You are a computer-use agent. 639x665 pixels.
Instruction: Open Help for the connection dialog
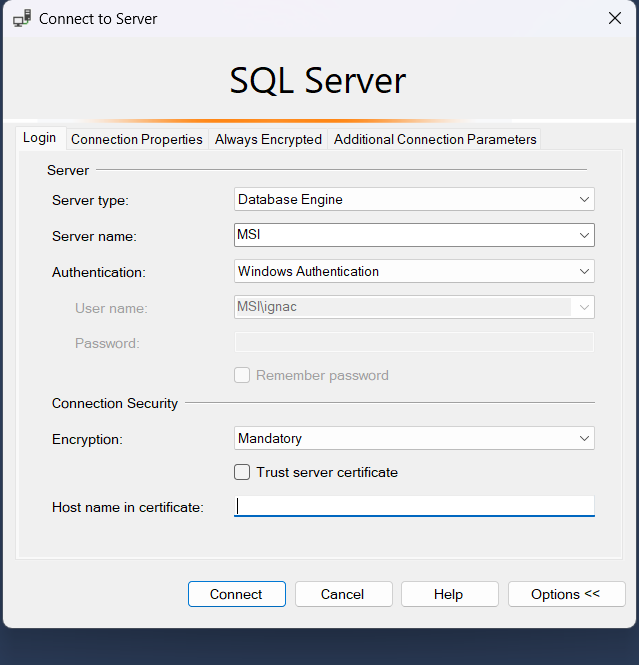point(449,594)
